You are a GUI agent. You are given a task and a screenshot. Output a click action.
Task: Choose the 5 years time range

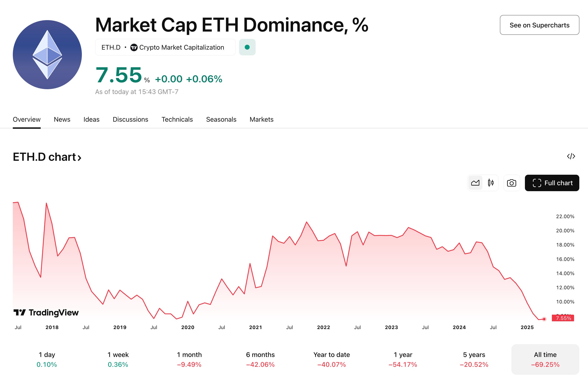[x=474, y=359]
